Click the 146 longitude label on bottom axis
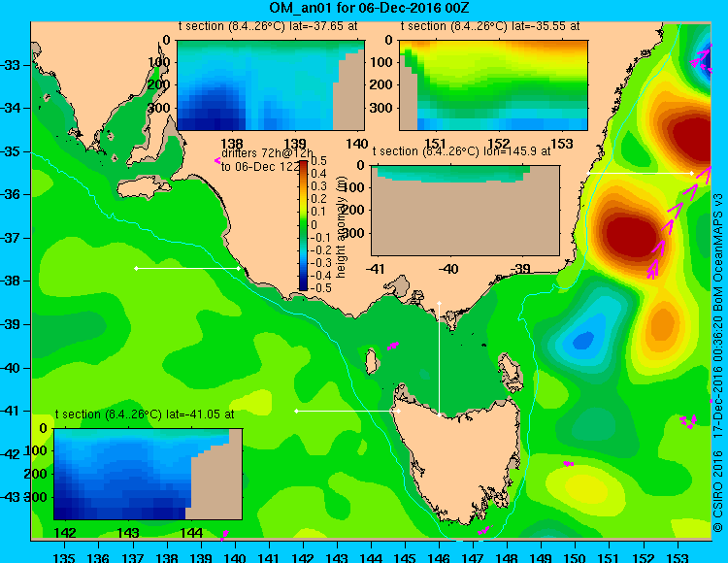728x563 pixels. (x=439, y=557)
